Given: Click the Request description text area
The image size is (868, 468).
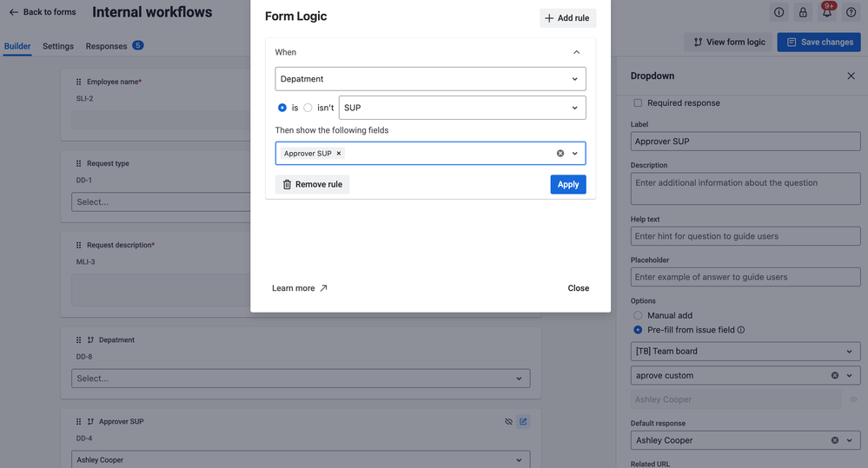Looking at the screenshot, I should click(161, 290).
